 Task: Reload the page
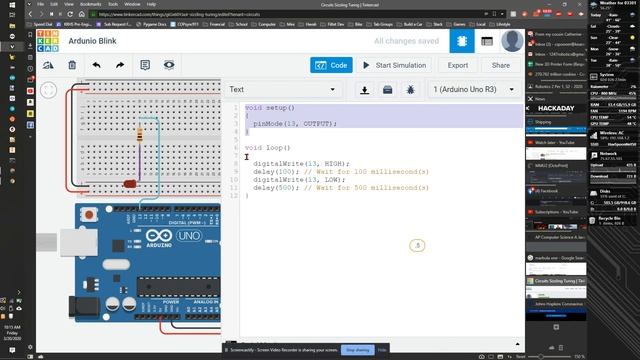[70, 14]
